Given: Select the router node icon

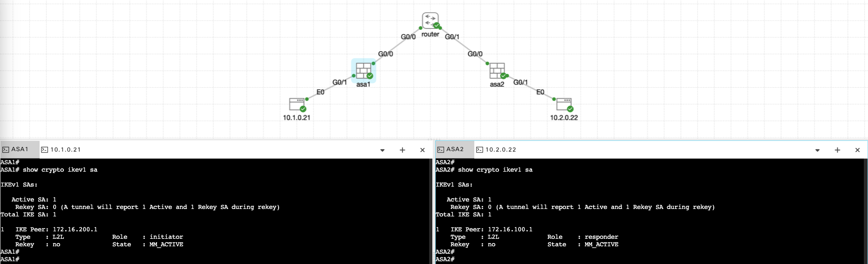Looking at the screenshot, I should (x=430, y=21).
